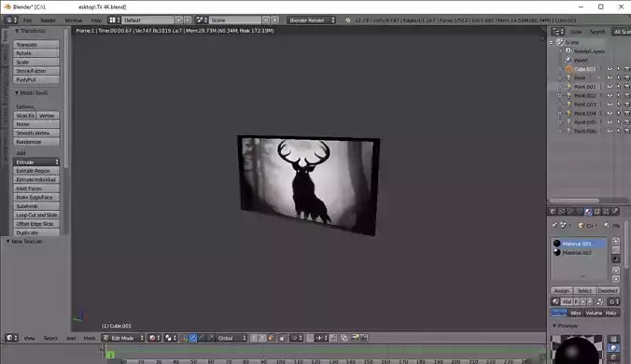Select the Material.002 slot in the list
The image size is (631, 364).
(x=579, y=253)
